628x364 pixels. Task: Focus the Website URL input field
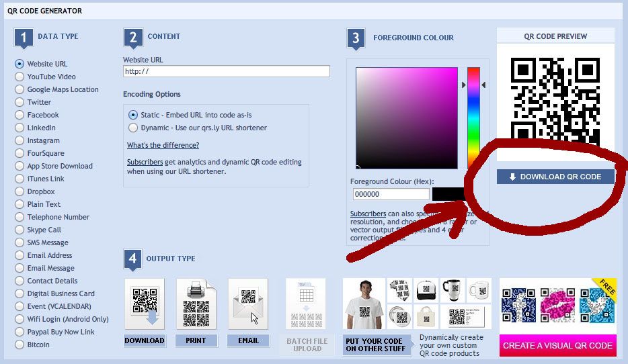[227, 71]
